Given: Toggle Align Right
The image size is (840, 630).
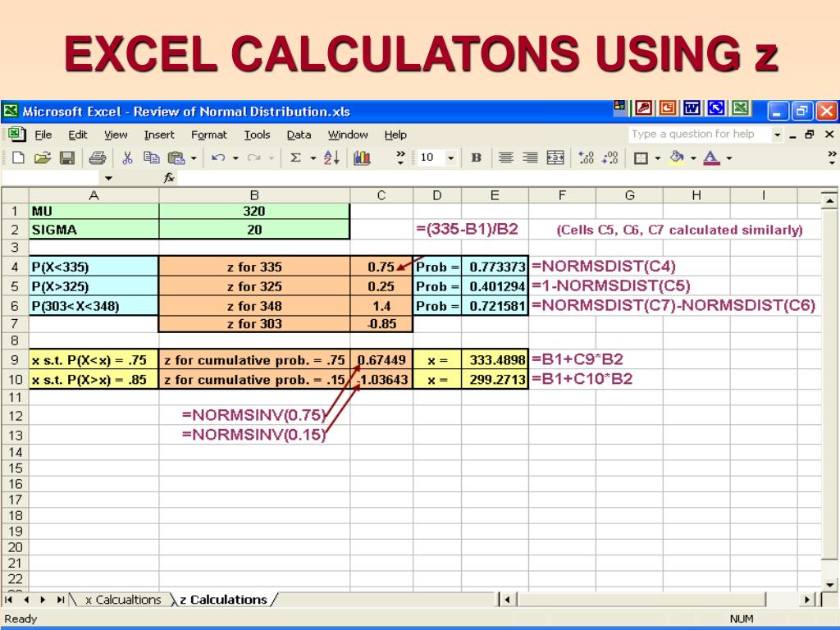Looking at the screenshot, I should coord(530,157).
